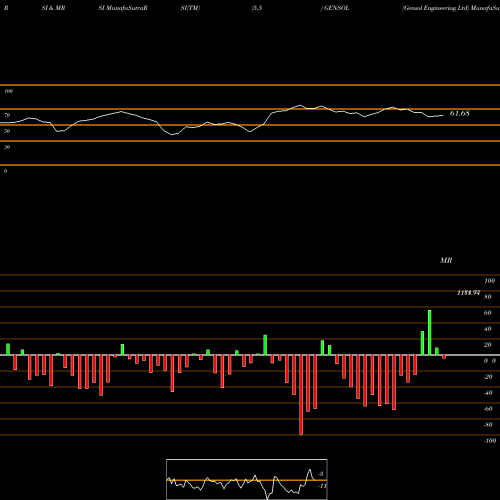Click the 50 label on RSI scale
500x500 pixels.
pos(7,131)
